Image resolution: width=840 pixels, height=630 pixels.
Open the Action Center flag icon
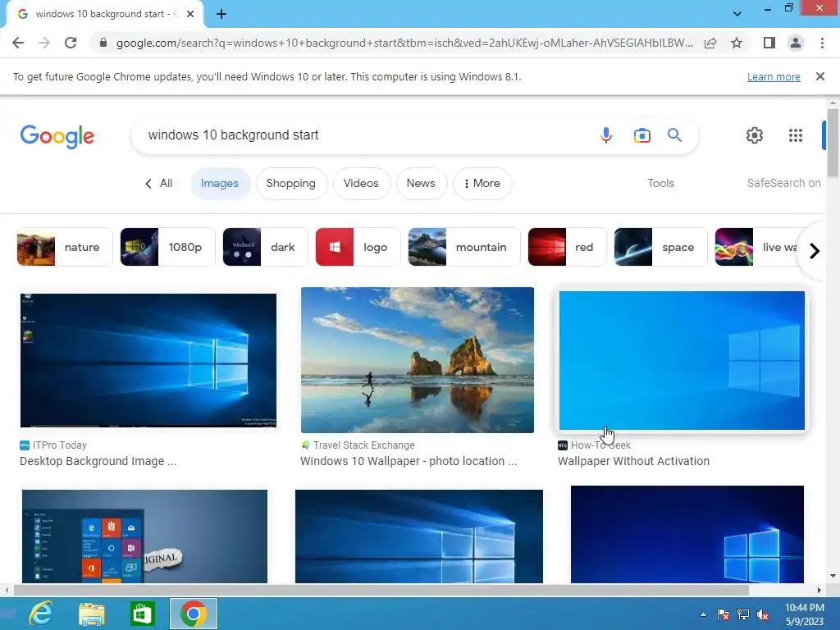click(x=723, y=614)
